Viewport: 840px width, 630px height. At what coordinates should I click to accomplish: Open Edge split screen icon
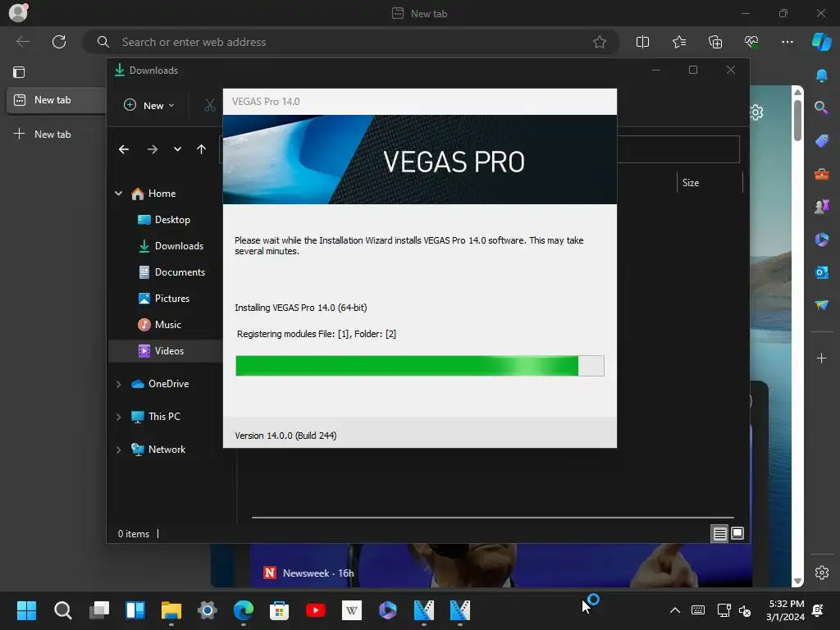pos(642,42)
